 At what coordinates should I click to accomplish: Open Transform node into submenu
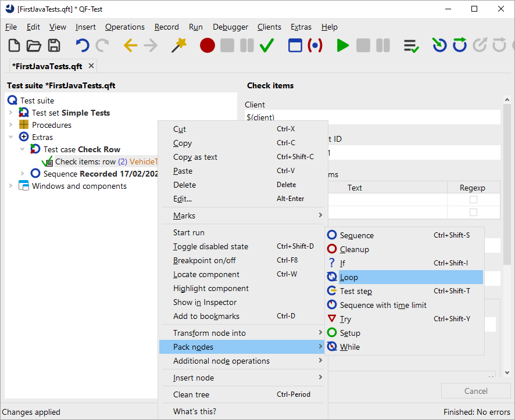point(244,333)
